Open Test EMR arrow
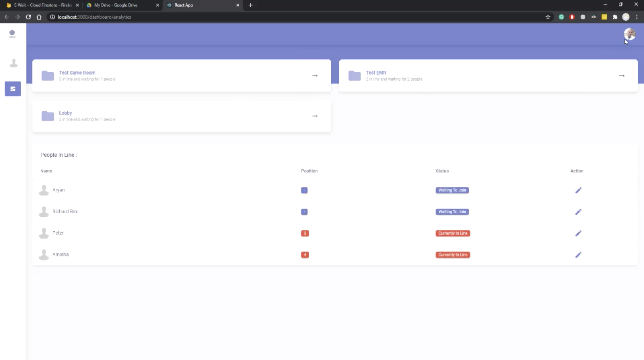Image resolution: width=644 pixels, height=360 pixels. click(621, 76)
